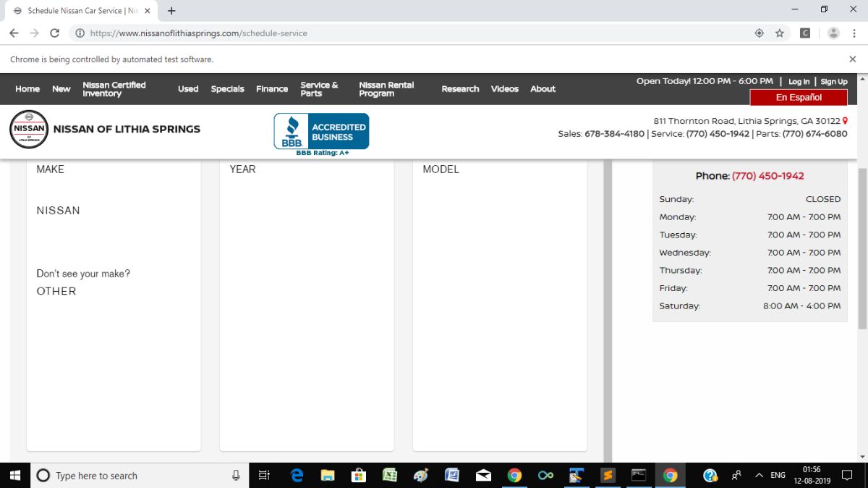Open the Research menu
The image size is (868, 488).
pyautogui.click(x=460, y=89)
